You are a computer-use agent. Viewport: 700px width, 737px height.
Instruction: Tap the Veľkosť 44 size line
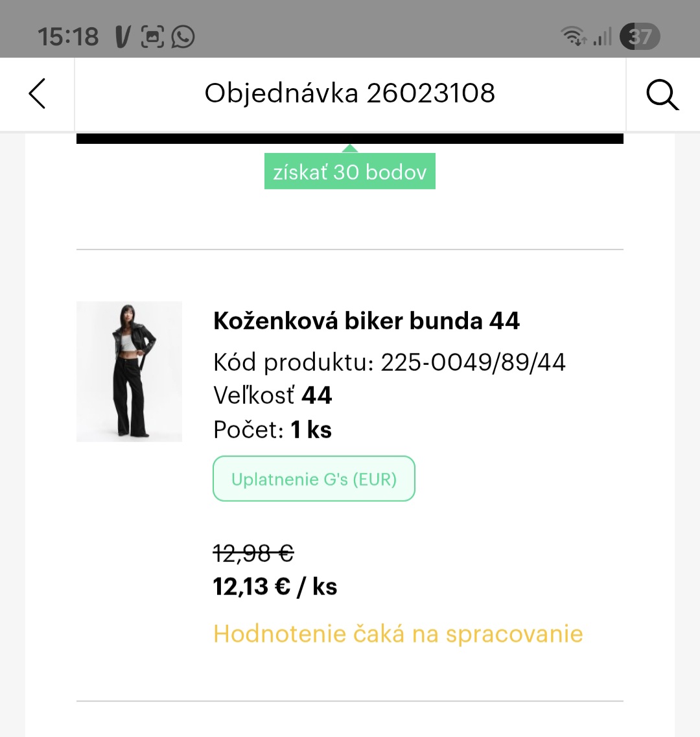(x=272, y=395)
